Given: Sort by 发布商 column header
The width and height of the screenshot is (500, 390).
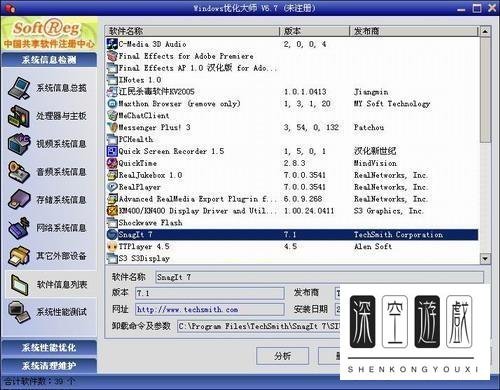Looking at the screenshot, I should pyautogui.click(x=414, y=31).
